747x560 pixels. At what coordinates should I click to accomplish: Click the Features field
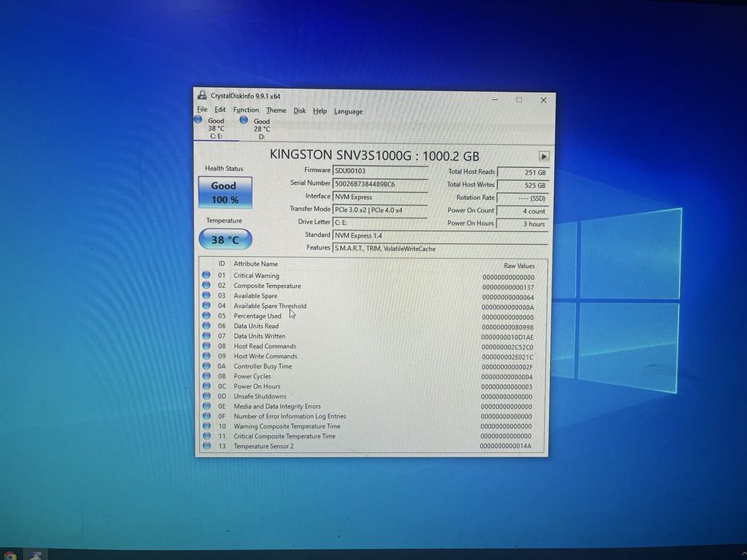coord(440,249)
